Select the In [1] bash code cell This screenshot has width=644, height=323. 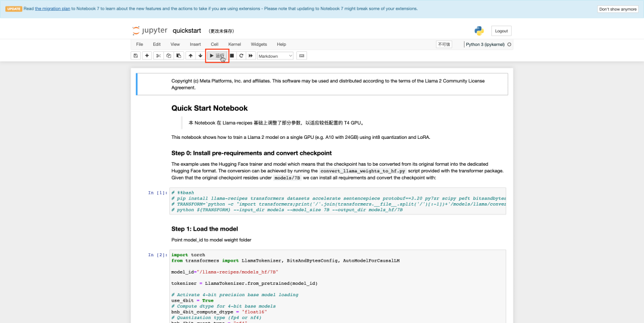coord(339,201)
